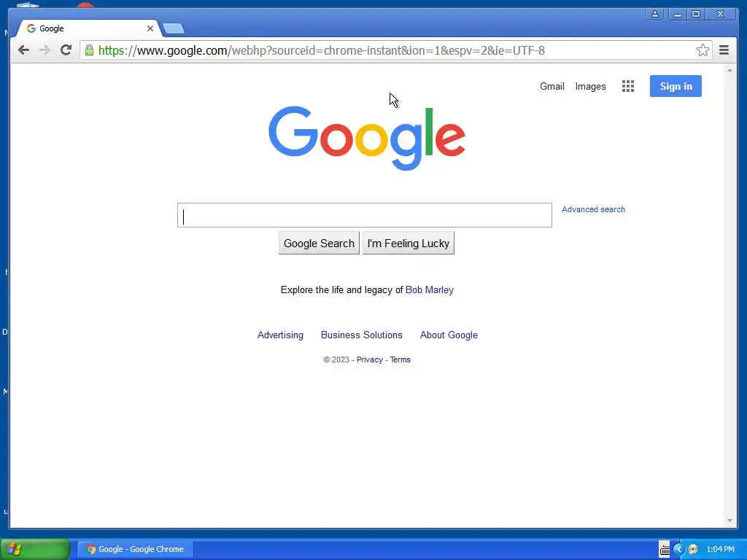Click the scrollbar up arrow
Screen dimensions: 747x560
[729, 70]
